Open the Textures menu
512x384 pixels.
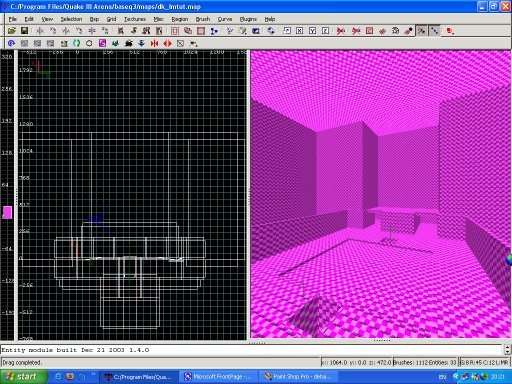(135, 19)
